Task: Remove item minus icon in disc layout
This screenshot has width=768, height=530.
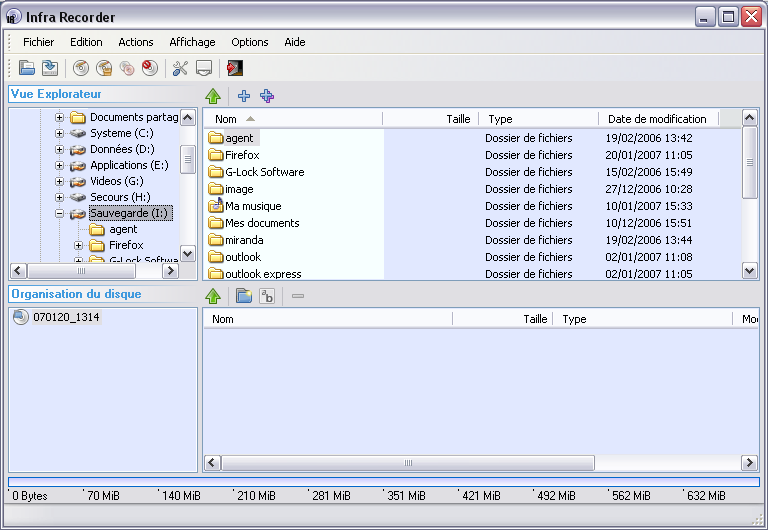Action: click(298, 296)
